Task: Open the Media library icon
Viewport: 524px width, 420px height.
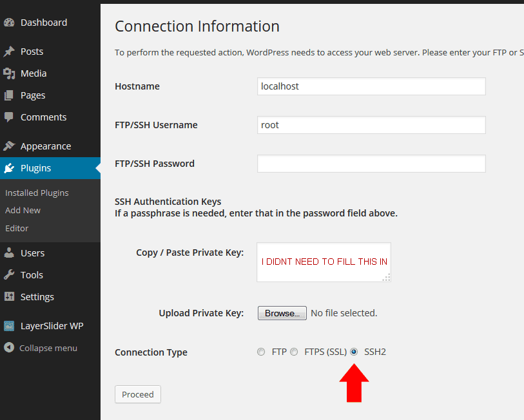Action: click(x=9, y=73)
